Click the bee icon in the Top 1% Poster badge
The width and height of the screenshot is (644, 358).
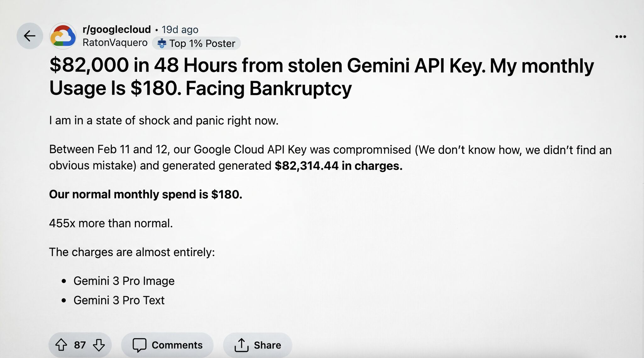pyautogui.click(x=162, y=43)
